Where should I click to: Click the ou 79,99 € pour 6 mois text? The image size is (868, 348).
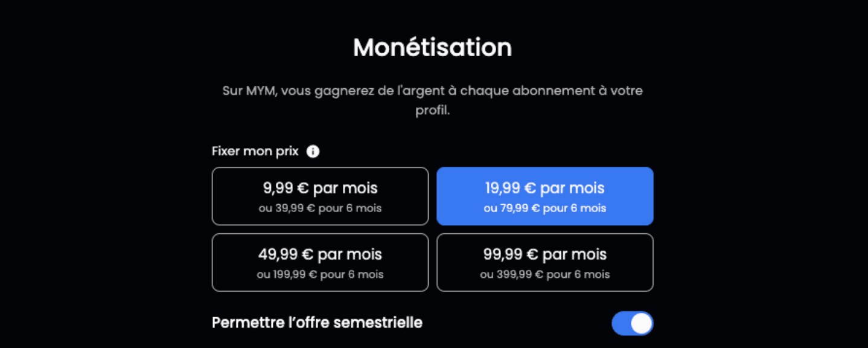[545, 208]
